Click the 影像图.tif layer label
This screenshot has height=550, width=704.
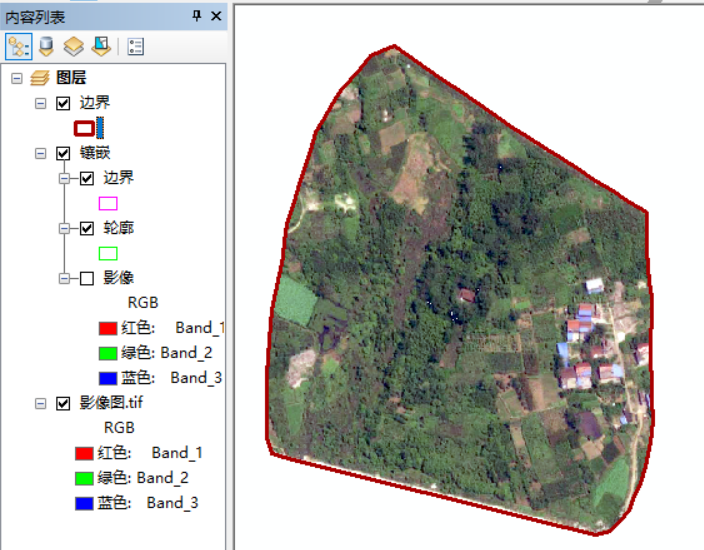(113, 403)
